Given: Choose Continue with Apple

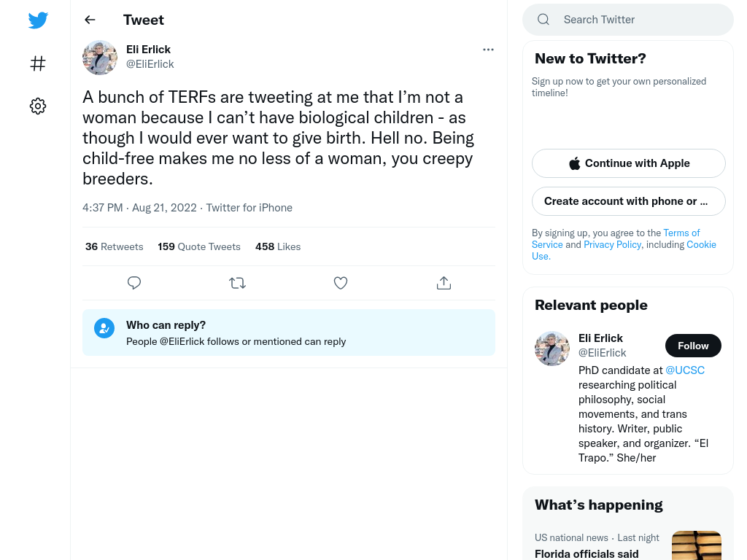Looking at the screenshot, I should 628,163.
